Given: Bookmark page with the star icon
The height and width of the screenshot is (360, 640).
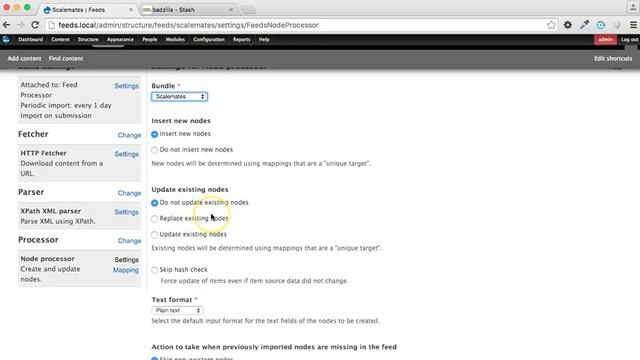Looking at the screenshot, I should coord(551,25).
